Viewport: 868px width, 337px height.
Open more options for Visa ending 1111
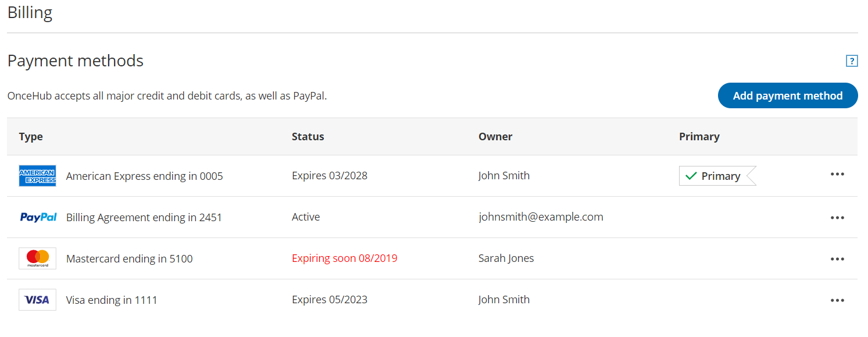837,300
